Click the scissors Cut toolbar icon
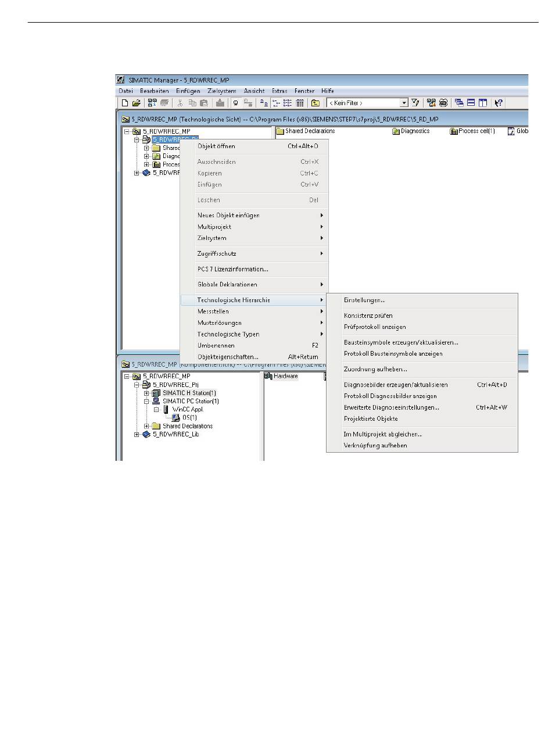The image size is (552, 756). [x=180, y=103]
